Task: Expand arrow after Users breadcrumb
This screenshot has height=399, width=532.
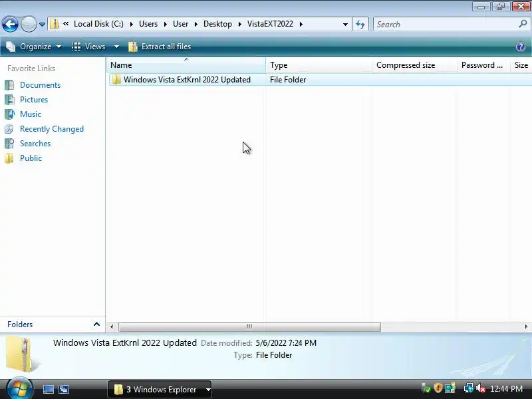Action: (165, 24)
